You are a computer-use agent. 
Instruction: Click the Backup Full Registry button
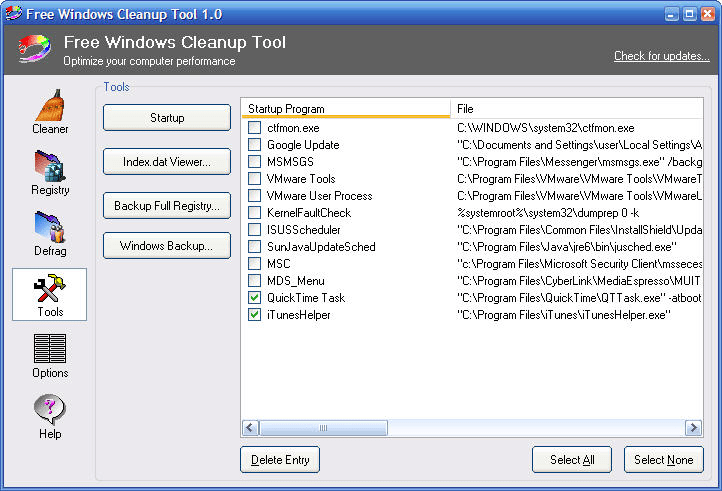tap(167, 205)
